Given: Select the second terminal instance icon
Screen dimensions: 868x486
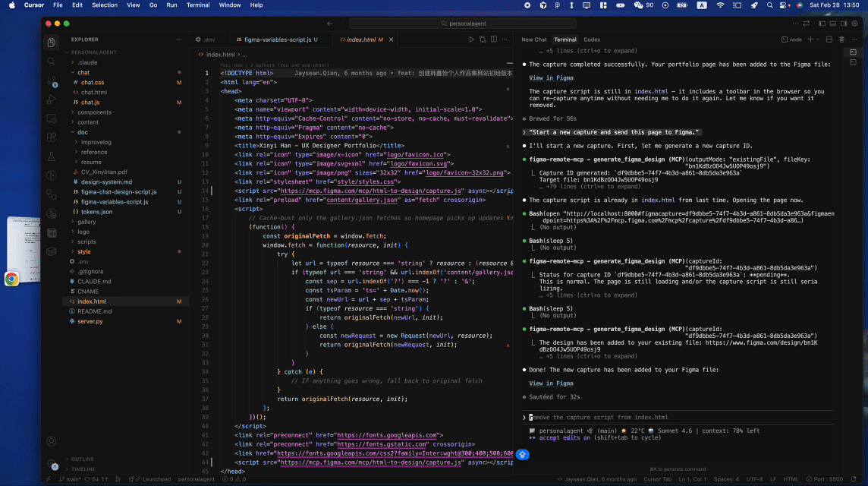Looking at the screenshot, I should coord(853,62).
